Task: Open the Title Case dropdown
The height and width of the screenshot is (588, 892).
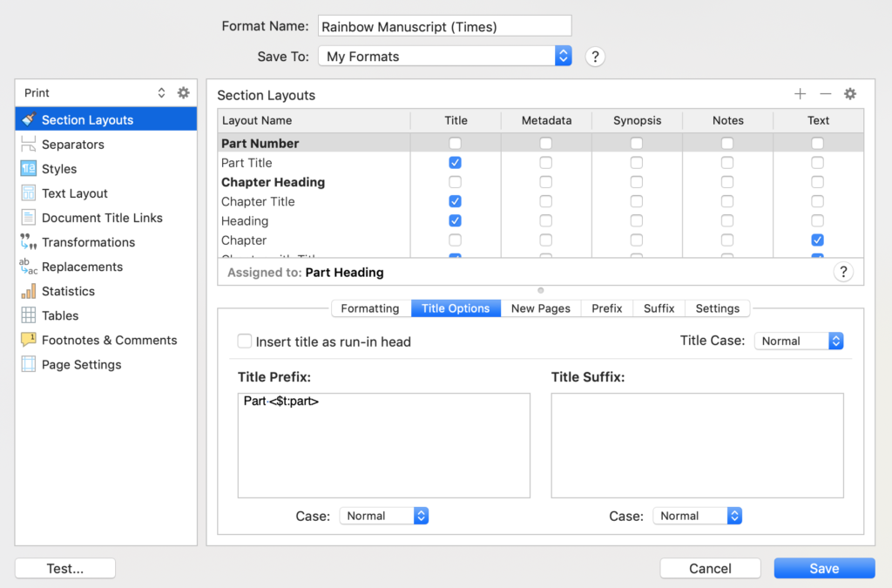Action: click(x=799, y=341)
